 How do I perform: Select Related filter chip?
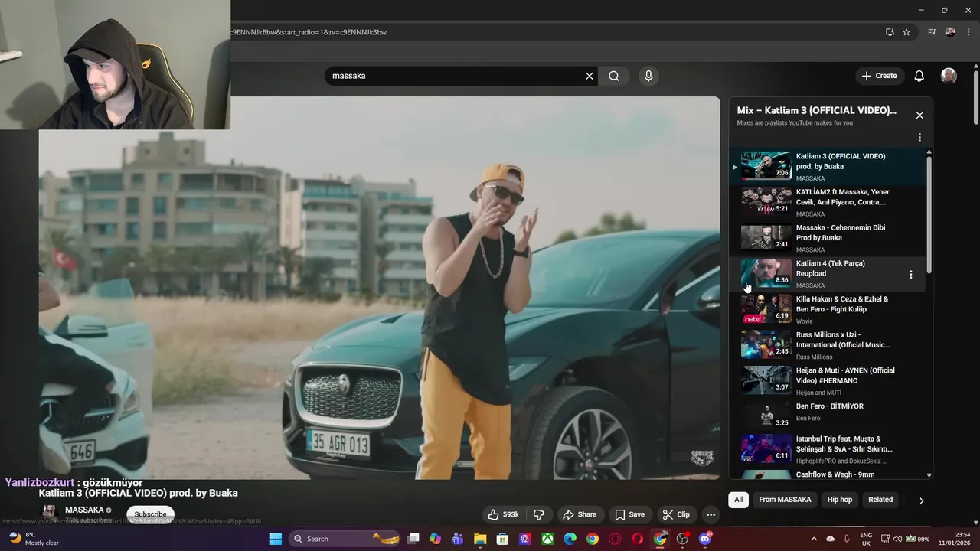pyautogui.click(x=880, y=500)
